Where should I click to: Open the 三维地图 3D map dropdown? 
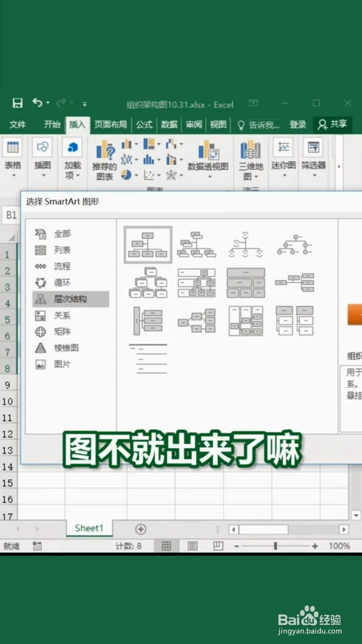point(251,160)
